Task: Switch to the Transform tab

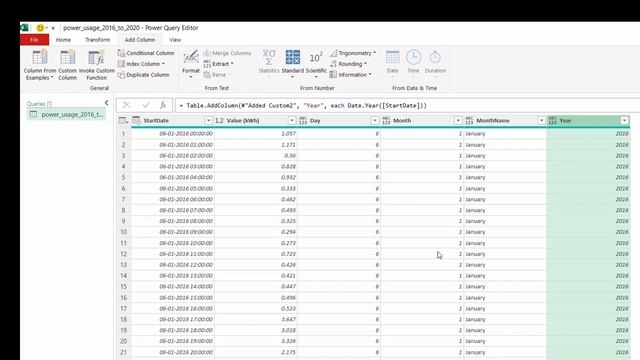Action: 98,40
